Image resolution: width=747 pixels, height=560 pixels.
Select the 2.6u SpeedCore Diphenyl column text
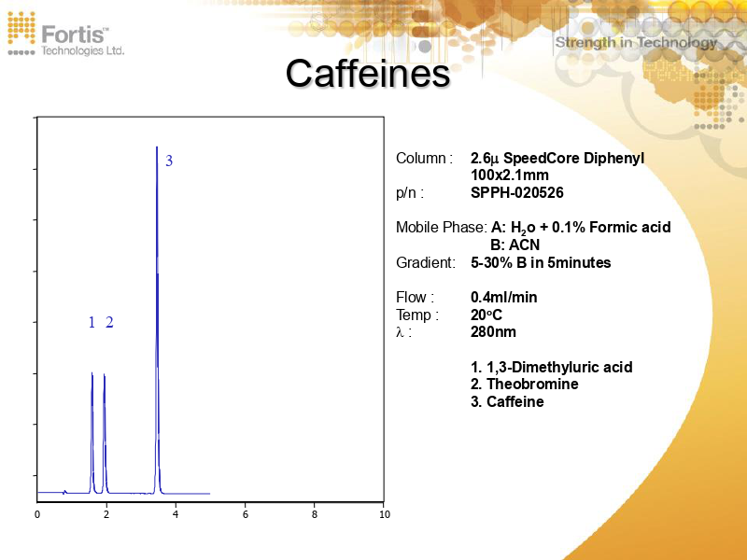[557, 159]
